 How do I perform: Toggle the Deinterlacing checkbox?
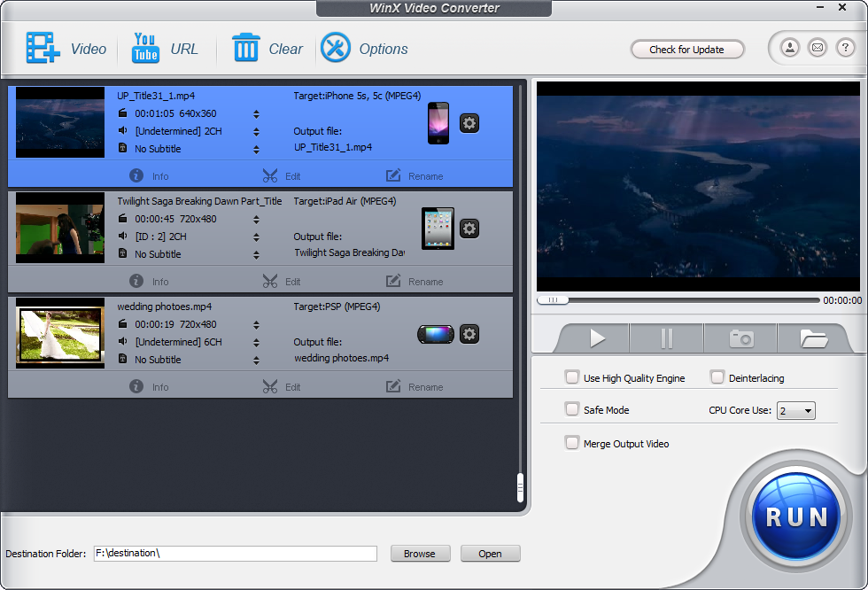click(x=717, y=378)
